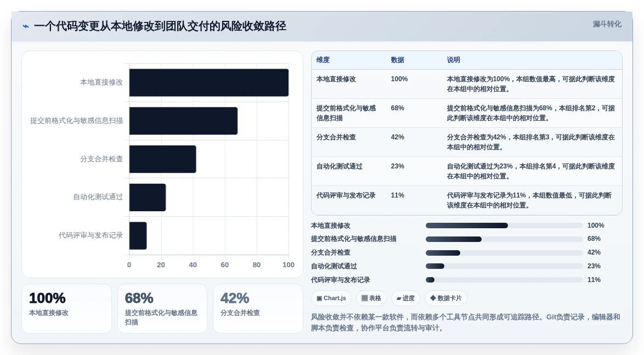
Task: Click the 11% value in table
Action: pos(398,195)
